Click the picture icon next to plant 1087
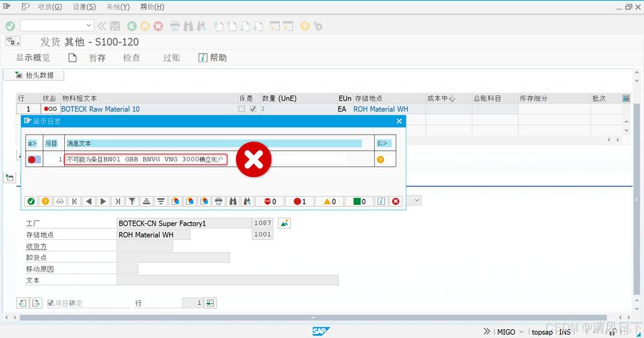The width and height of the screenshot is (644, 338). [x=284, y=223]
